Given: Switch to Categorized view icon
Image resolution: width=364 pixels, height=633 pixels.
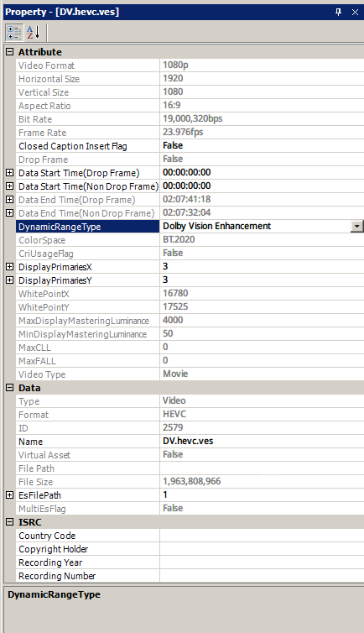Looking at the screenshot, I should (14, 33).
